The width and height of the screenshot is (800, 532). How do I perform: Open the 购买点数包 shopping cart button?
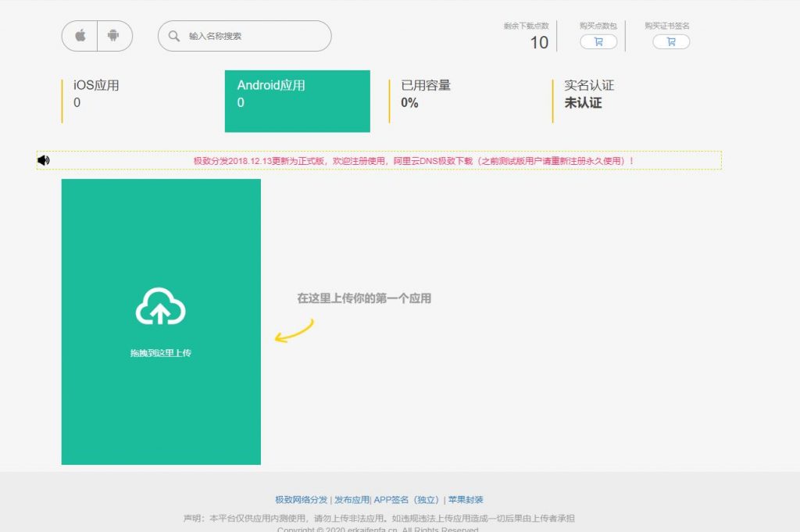pos(598,42)
